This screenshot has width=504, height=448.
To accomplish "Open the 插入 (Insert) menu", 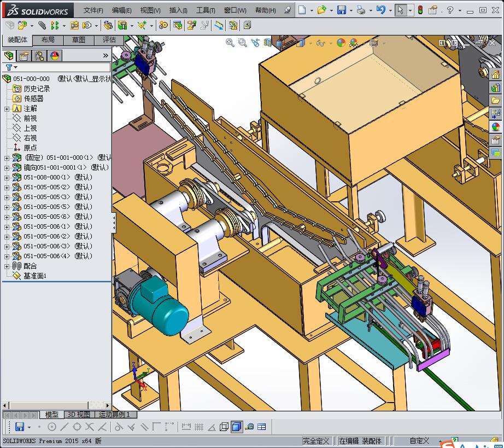I will tap(178, 10).
